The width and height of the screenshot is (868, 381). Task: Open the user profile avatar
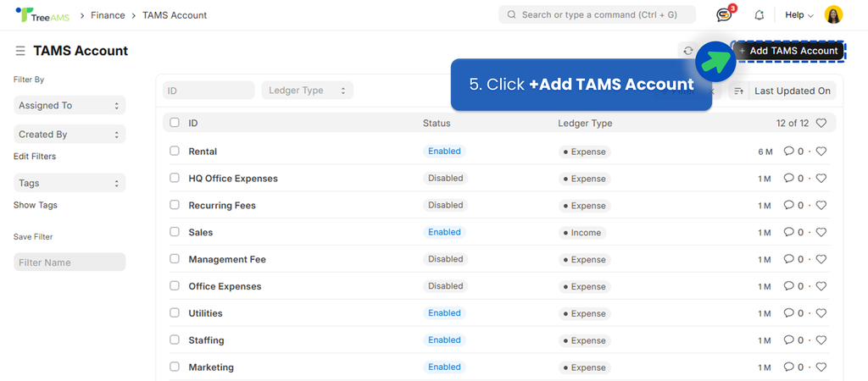pyautogui.click(x=833, y=15)
